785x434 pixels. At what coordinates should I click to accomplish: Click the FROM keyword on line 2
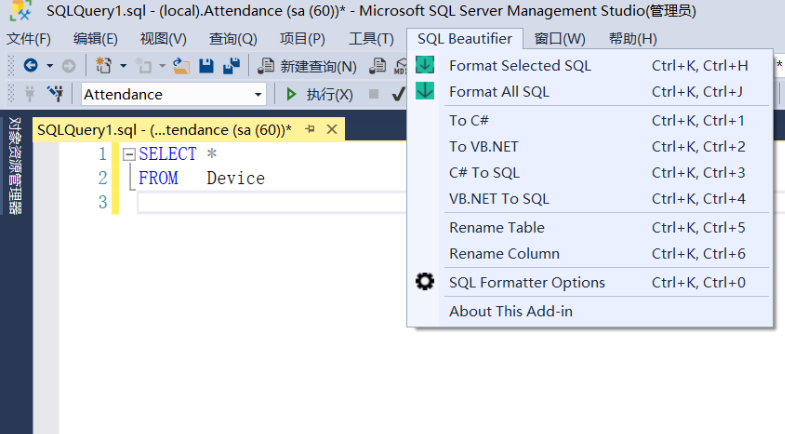click(158, 178)
